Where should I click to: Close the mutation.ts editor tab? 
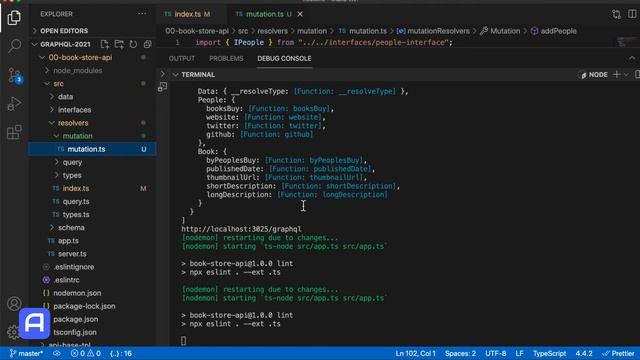click(x=300, y=14)
